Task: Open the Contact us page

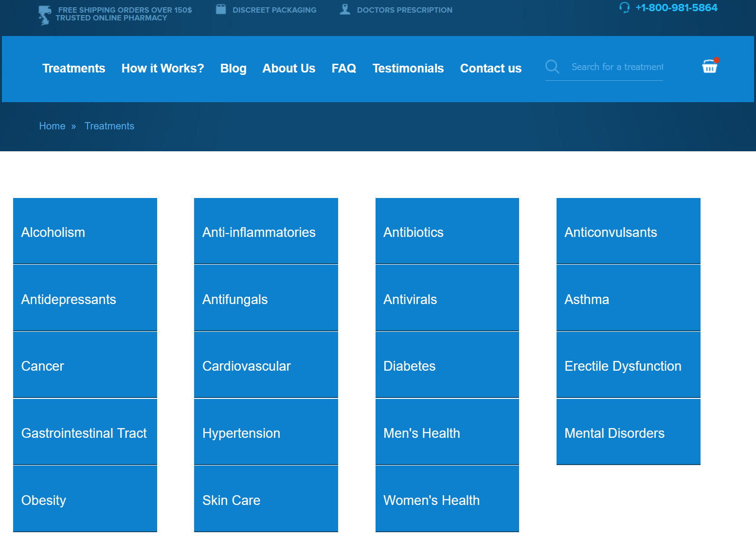Action: tap(491, 69)
